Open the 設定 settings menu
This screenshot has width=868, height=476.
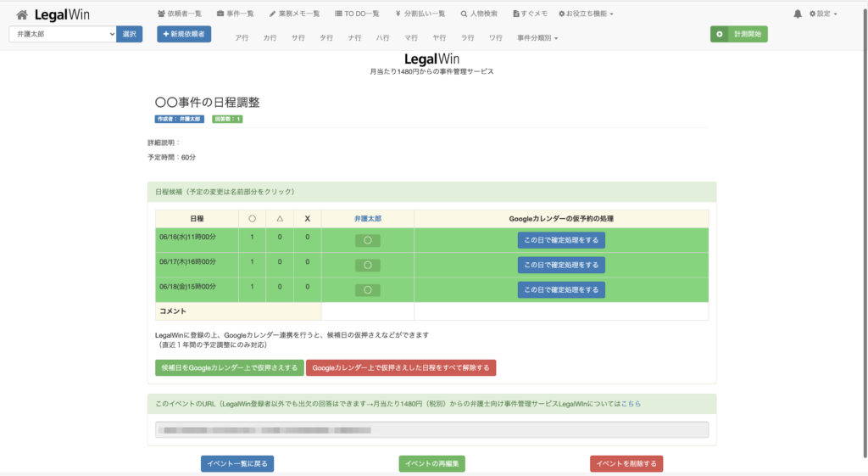823,14
